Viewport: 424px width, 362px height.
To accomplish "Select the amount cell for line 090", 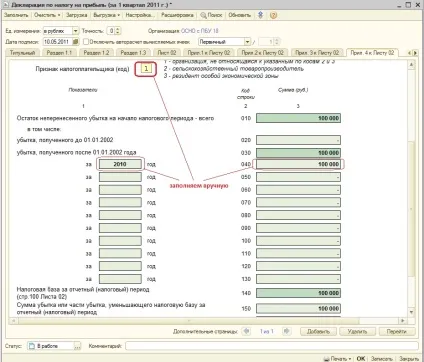I will pos(298,228).
